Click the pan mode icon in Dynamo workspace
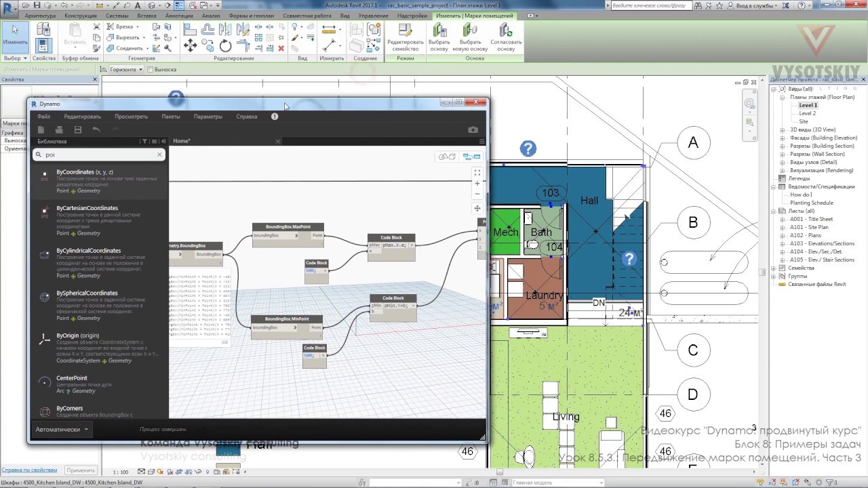The image size is (868, 488). coord(477,209)
